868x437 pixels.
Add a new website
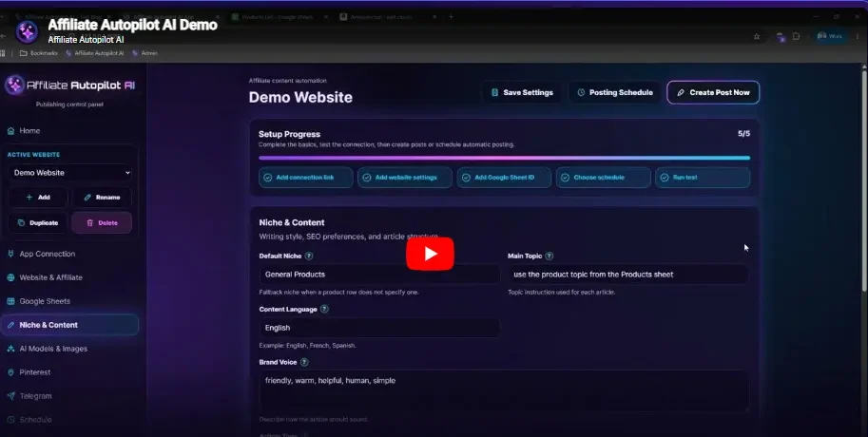coord(38,197)
